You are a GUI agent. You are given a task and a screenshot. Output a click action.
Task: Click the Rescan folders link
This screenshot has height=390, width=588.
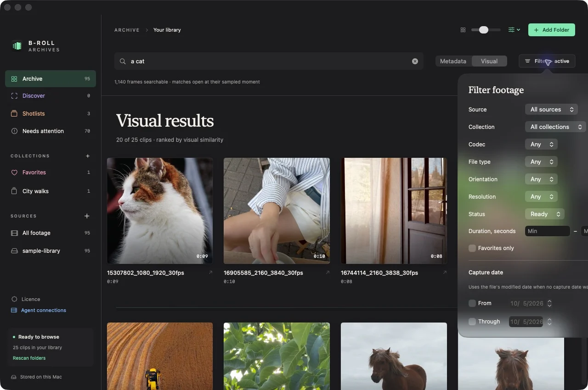pos(29,358)
